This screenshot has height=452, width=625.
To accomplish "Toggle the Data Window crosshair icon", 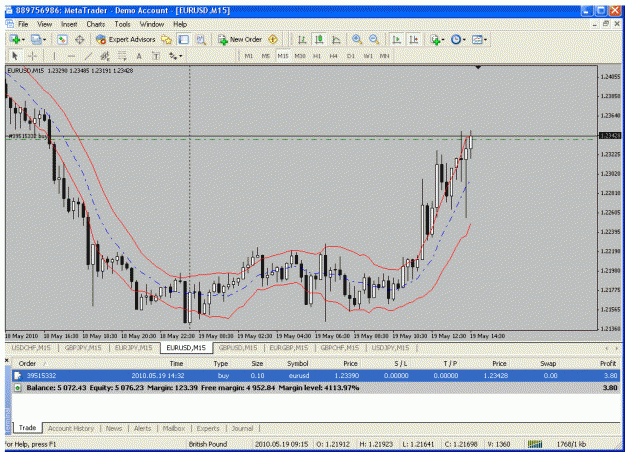I will [x=79, y=39].
